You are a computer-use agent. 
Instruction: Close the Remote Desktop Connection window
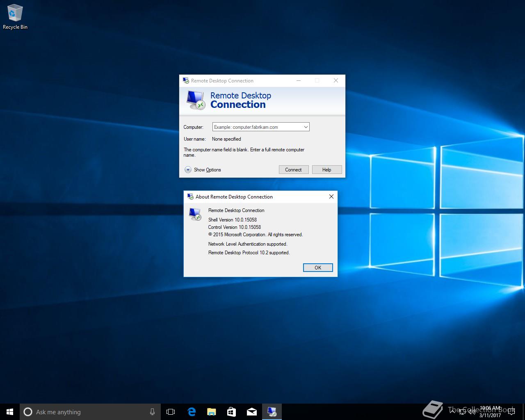336,80
